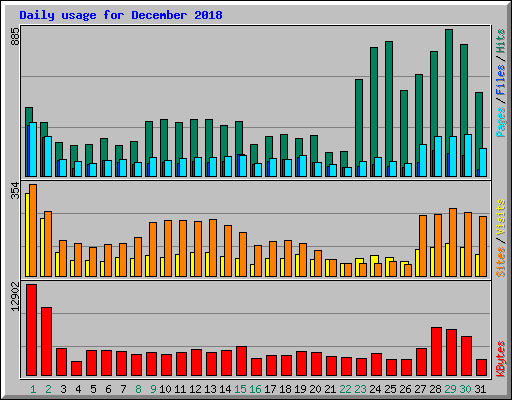The height and width of the screenshot is (400, 512).
Task: Click day label 15 on the x-axis
Action: tap(240, 389)
